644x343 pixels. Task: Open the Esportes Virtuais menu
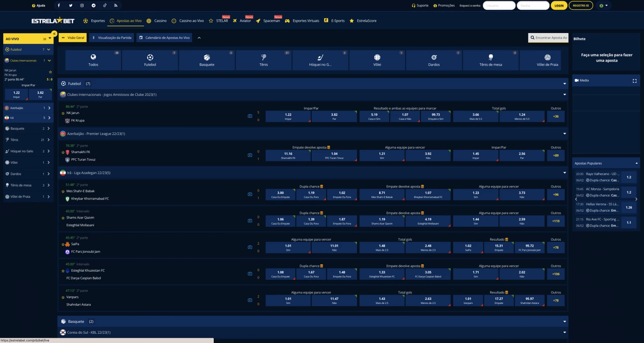click(x=302, y=21)
